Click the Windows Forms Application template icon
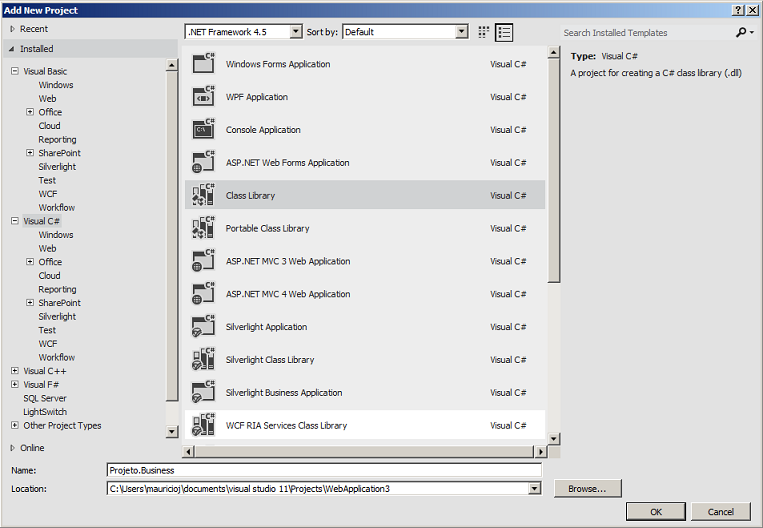The width and height of the screenshot is (763, 528). tap(203, 64)
